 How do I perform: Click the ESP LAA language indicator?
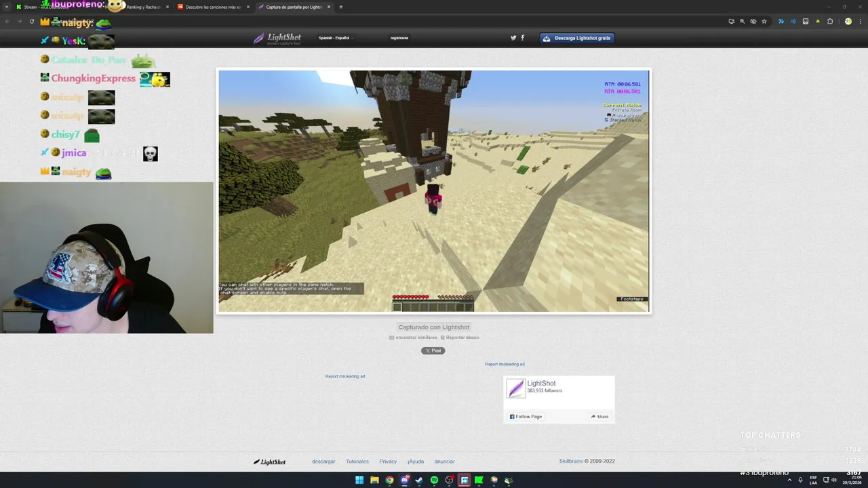coord(813,480)
